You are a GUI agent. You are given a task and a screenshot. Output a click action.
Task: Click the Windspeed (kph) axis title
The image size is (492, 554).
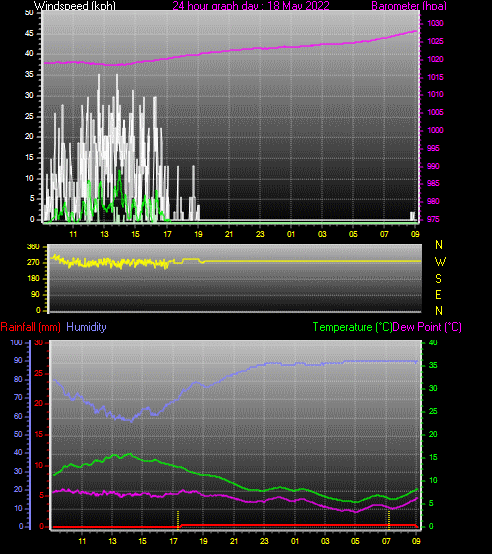[75, 6]
